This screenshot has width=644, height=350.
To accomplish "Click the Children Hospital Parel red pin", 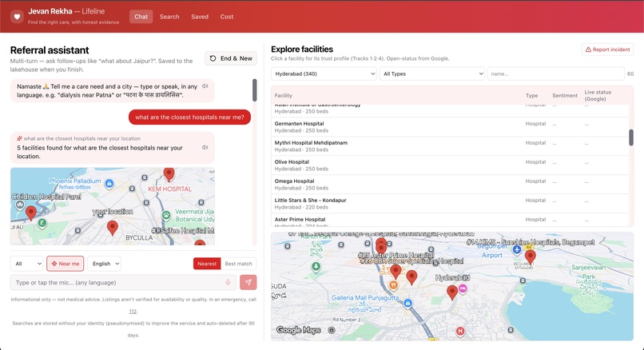I will [x=31, y=213].
